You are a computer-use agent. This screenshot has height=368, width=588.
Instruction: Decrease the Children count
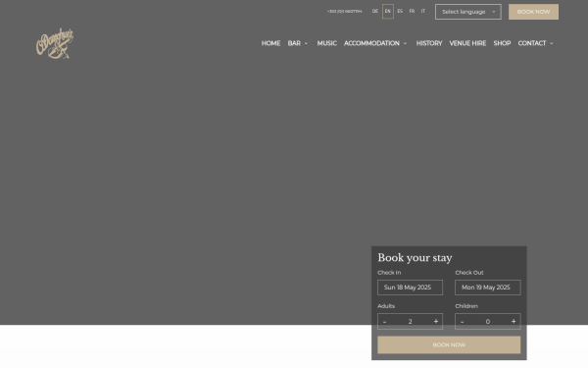[462, 322]
